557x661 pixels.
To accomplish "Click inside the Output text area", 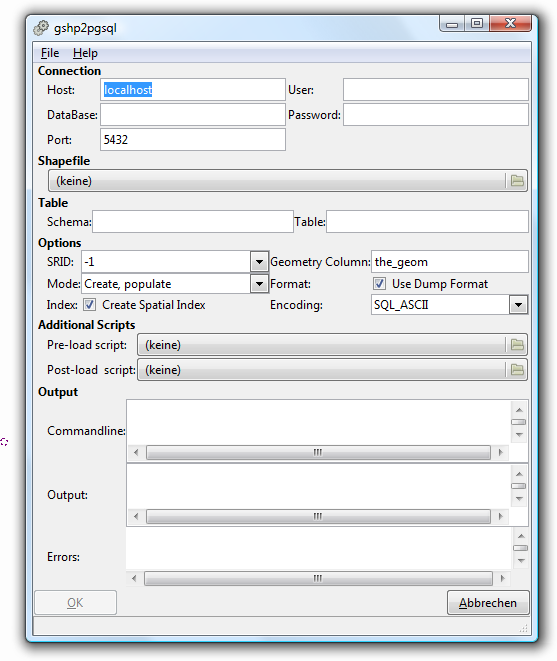I will coord(319,486).
